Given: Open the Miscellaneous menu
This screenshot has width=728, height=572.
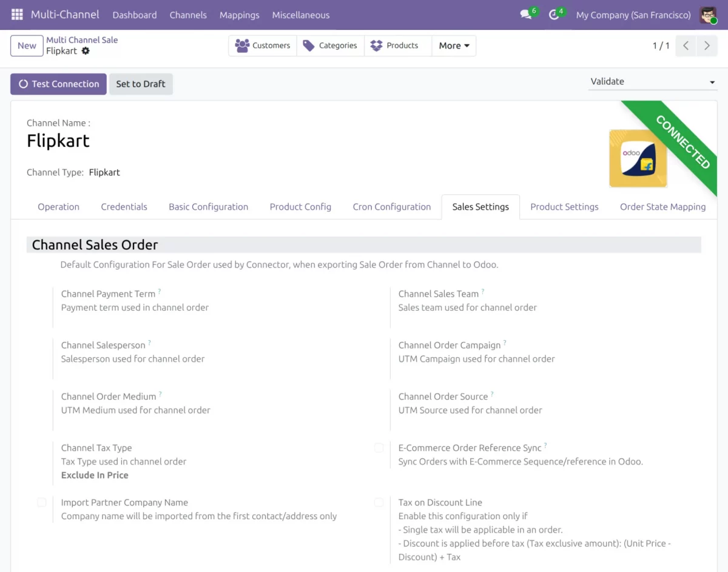Looking at the screenshot, I should [x=301, y=15].
